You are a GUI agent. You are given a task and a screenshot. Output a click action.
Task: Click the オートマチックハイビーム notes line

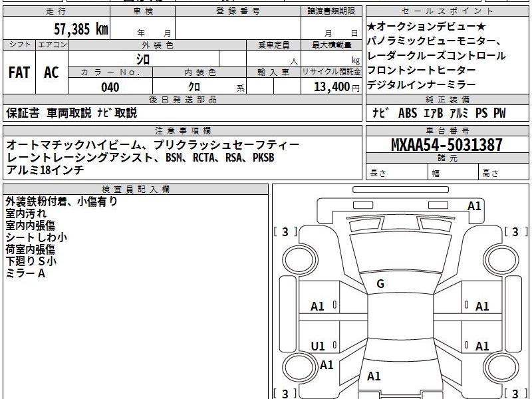pyautogui.click(x=153, y=145)
